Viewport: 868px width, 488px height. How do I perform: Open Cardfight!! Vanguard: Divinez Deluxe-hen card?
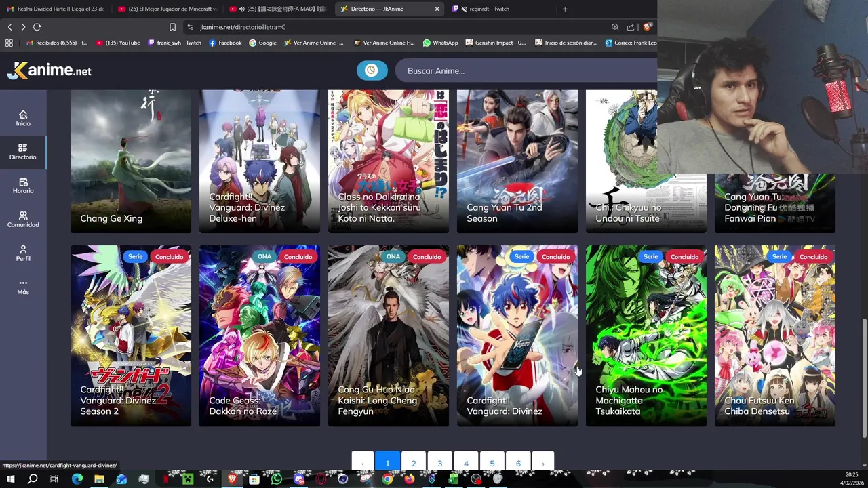coord(260,161)
